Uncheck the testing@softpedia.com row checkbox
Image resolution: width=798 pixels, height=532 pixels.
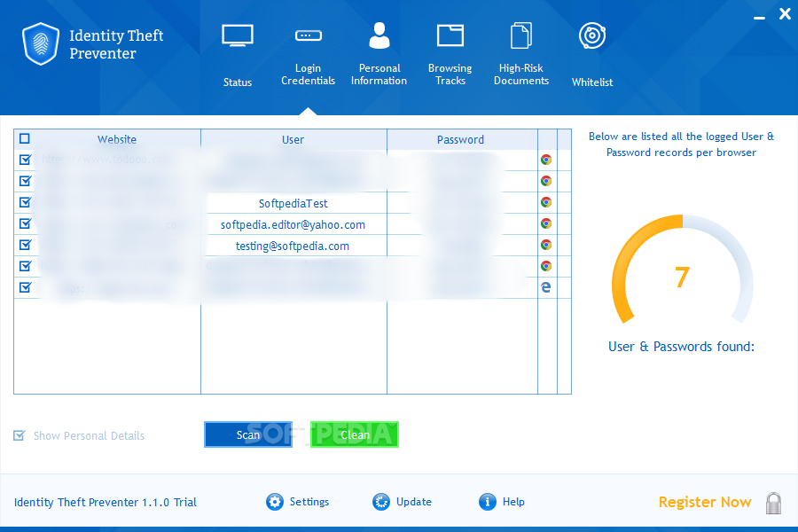[25, 246]
